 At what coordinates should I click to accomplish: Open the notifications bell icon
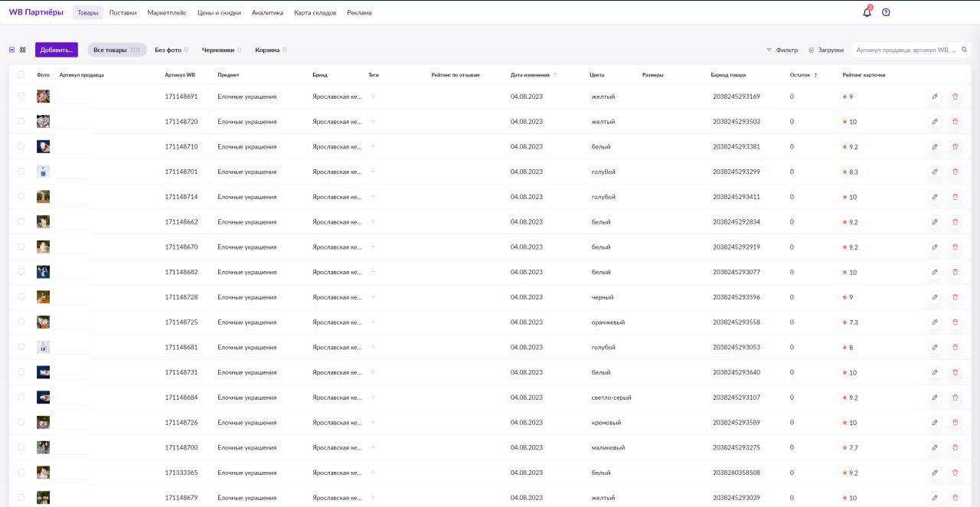867,12
